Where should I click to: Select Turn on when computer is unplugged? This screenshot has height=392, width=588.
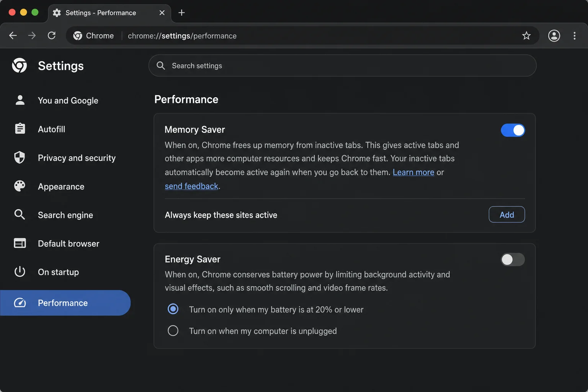173,330
